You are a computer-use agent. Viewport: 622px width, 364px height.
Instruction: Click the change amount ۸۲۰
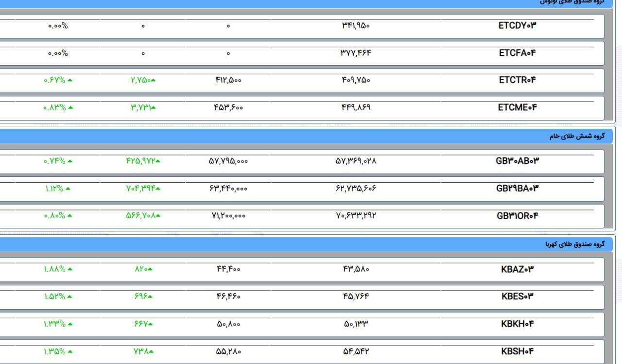point(141,269)
